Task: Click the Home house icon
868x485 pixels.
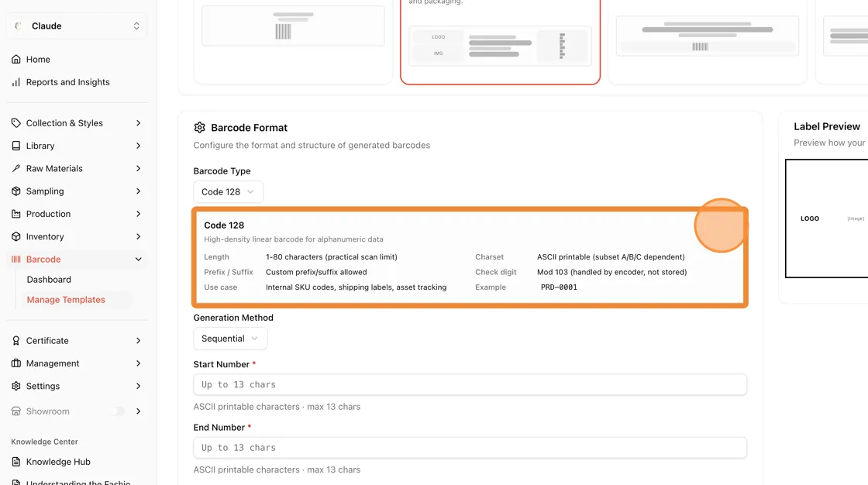Action: 16,59
